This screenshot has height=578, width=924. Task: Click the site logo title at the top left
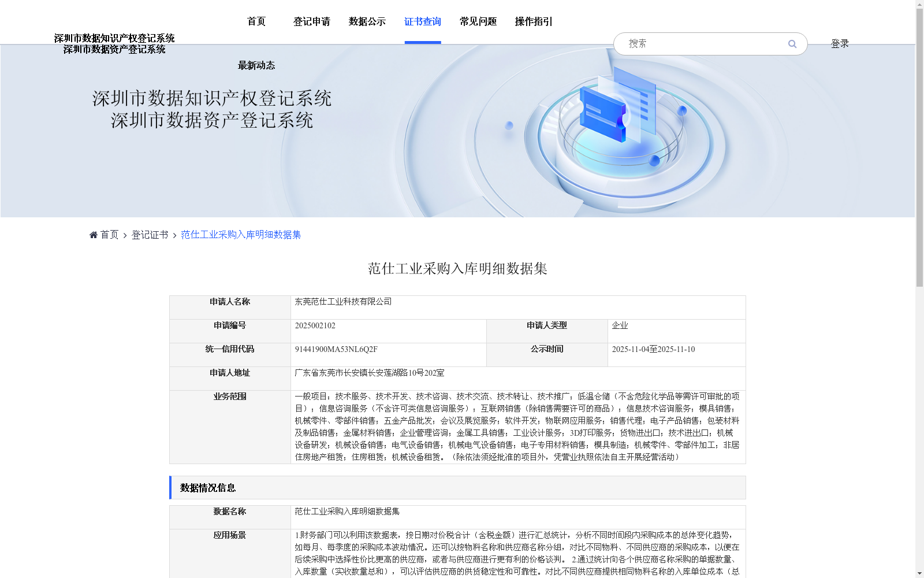click(114, 44)
